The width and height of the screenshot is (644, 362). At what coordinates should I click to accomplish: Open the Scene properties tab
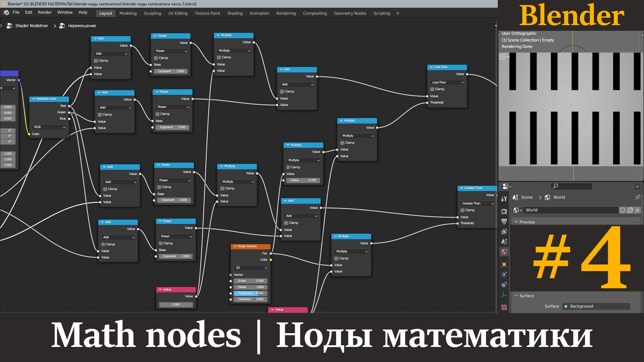pos(504,241)
